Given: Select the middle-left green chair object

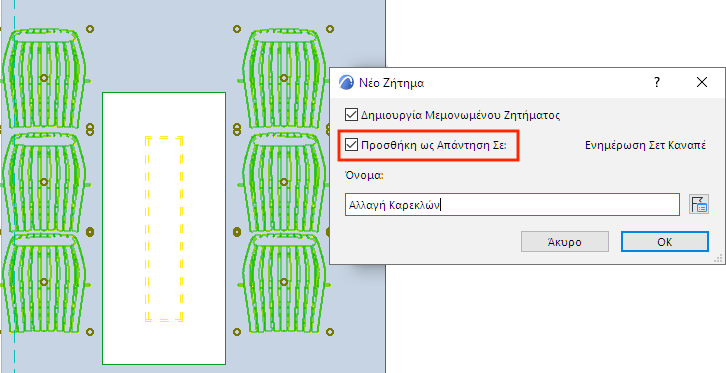Looking at the screenshot, I should tap(44, 182).
